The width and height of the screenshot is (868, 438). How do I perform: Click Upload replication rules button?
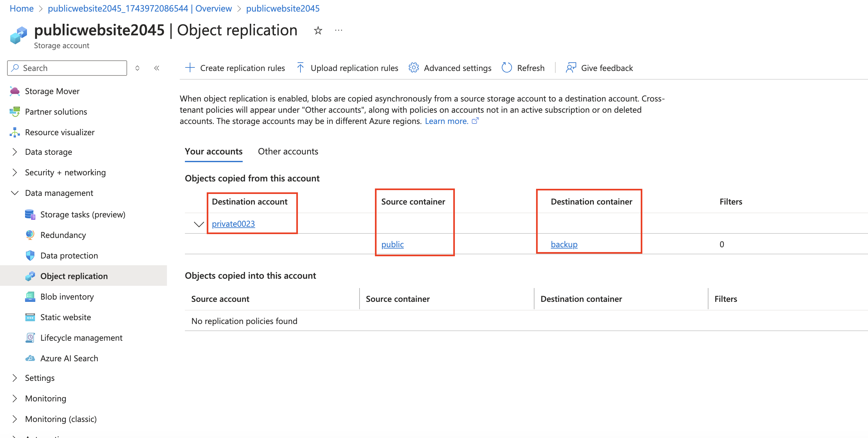[x=347, y=68]
